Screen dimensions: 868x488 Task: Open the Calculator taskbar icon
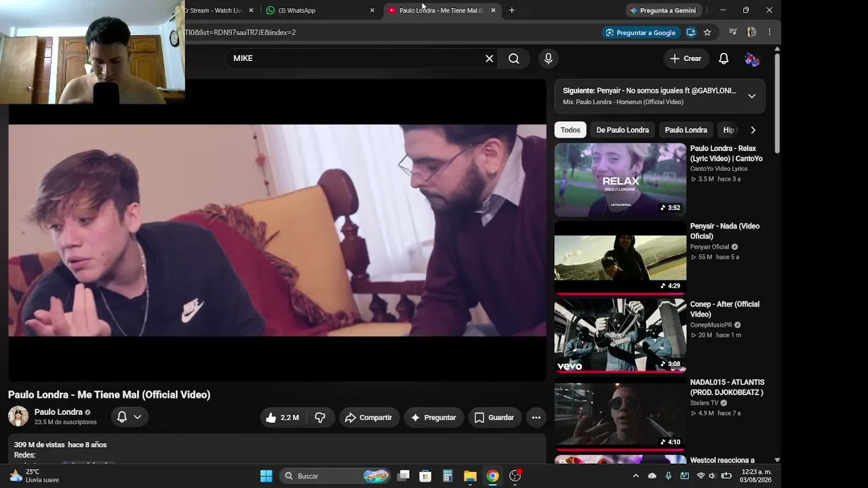[448, 476]
